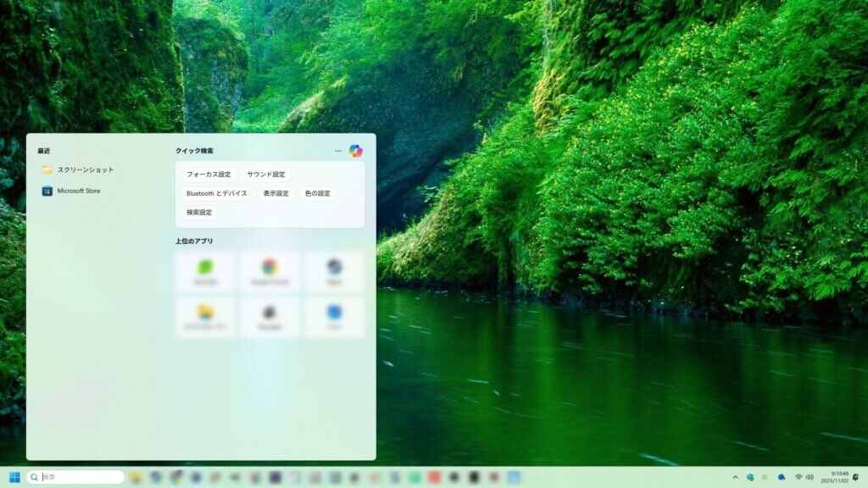The height and width of the screenshot is (488, 868).
Task: Open Bluetooth とデバイス quick search
Action: [x=217, y=193]
